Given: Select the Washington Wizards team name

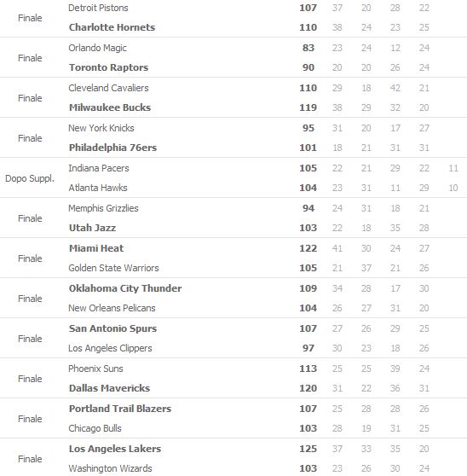Looking at the screenshot, I should pos(110,468).
